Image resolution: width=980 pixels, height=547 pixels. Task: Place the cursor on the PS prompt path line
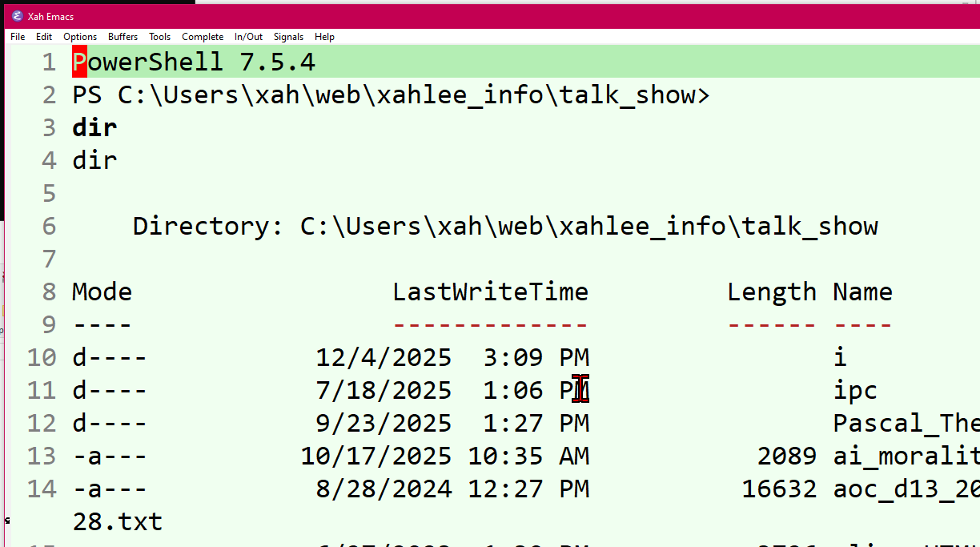[x=391, y=95]
